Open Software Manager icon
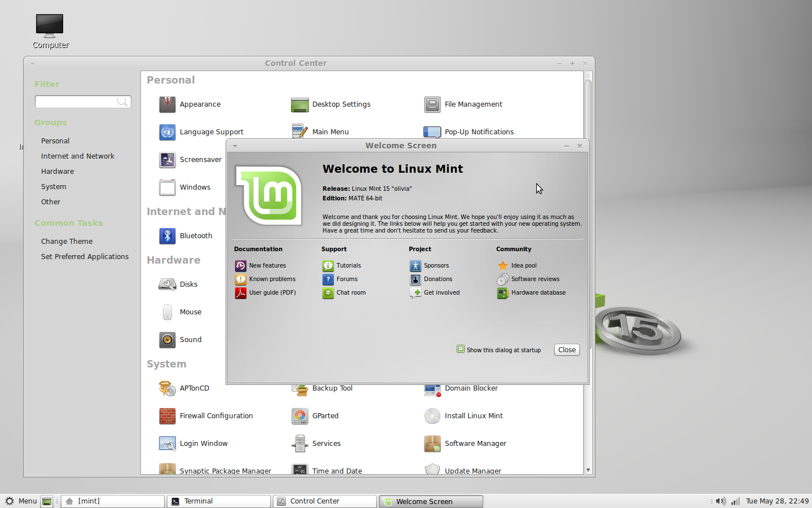Screen dimensions: 812x508 pos(433,444)
